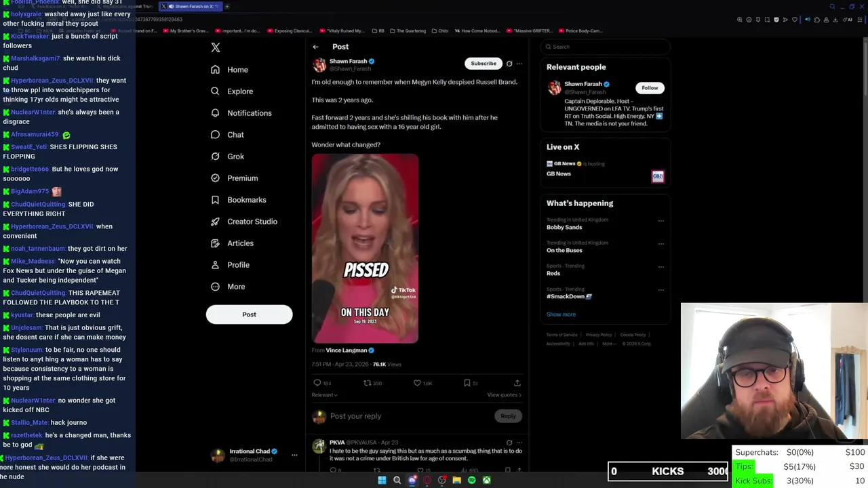Open more options for Reds trend

tap(661, 267)
